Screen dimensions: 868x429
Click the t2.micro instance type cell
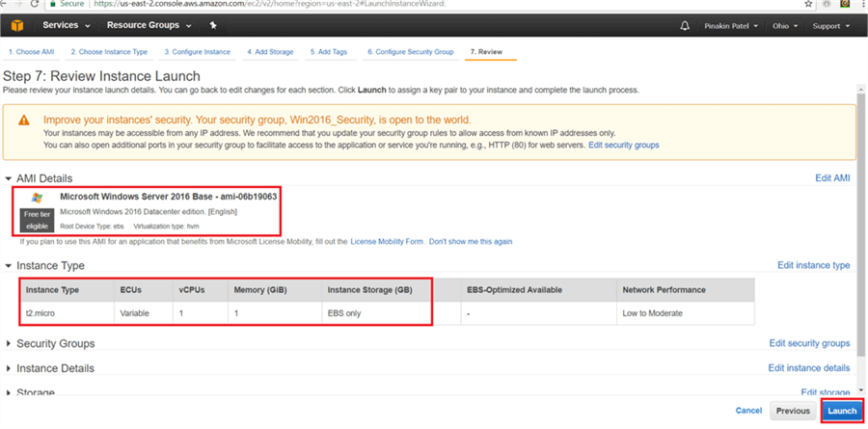pyautogui.click(x=67, y=313)
